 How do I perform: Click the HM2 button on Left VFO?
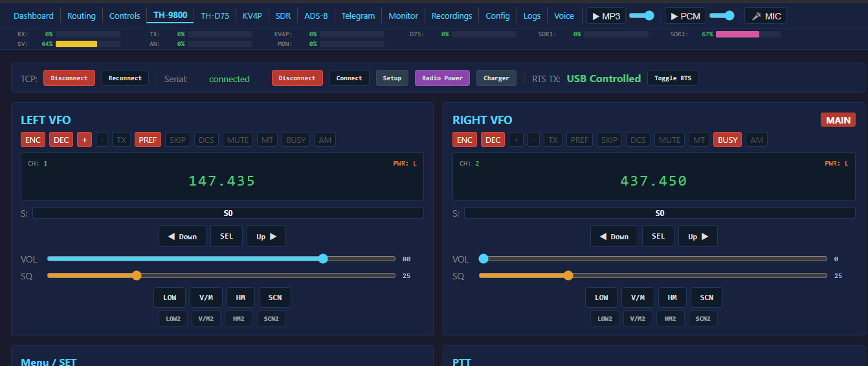(238, 318)
